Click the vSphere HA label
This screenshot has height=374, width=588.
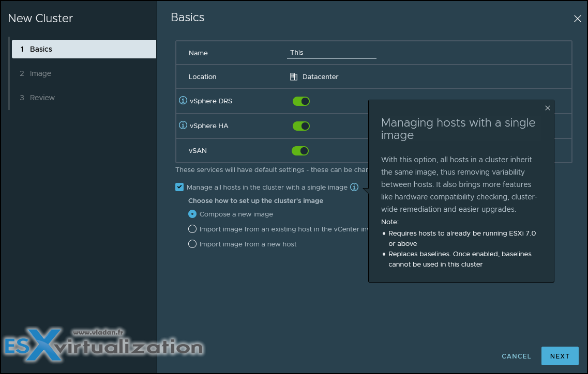pos(209,126)
